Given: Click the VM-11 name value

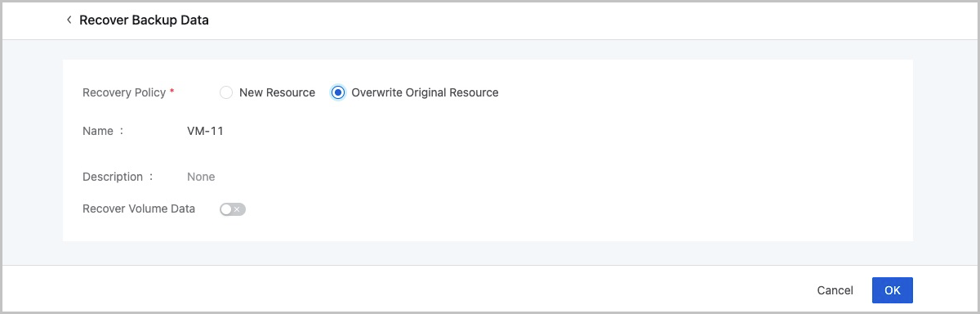Looking at the screenshot, I should 205,130.
